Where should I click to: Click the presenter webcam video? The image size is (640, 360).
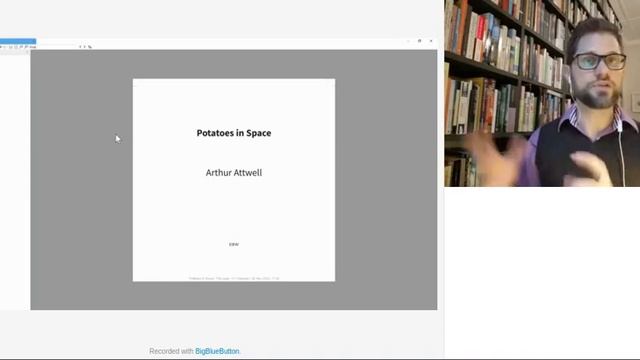542,93
